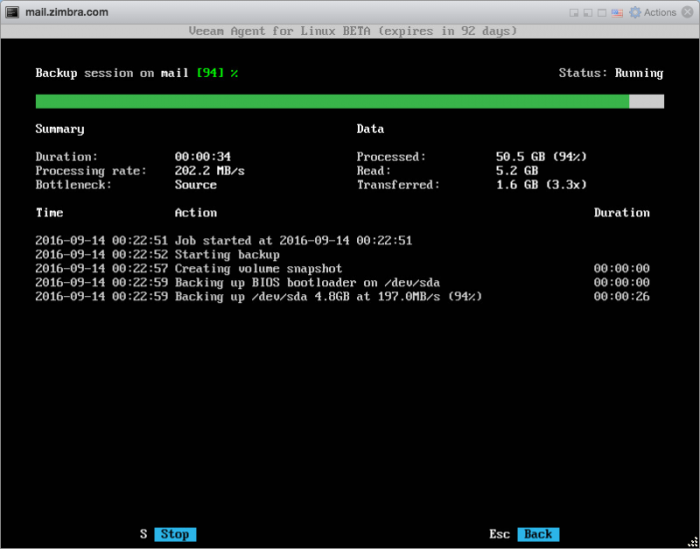Click the S key hint beside Stop
700x549 pixels.
[x=143, y=534]
